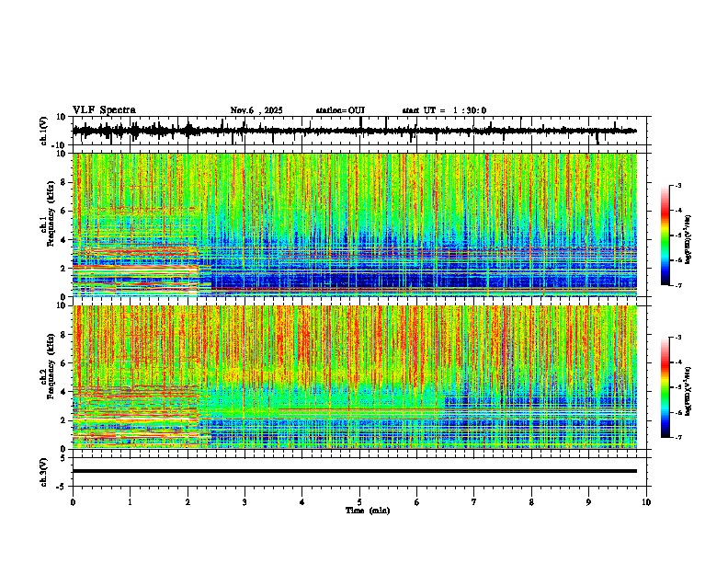Click the ch.2 color scale bar
Screen dimensions: 728x563
[x=665, y=387]
